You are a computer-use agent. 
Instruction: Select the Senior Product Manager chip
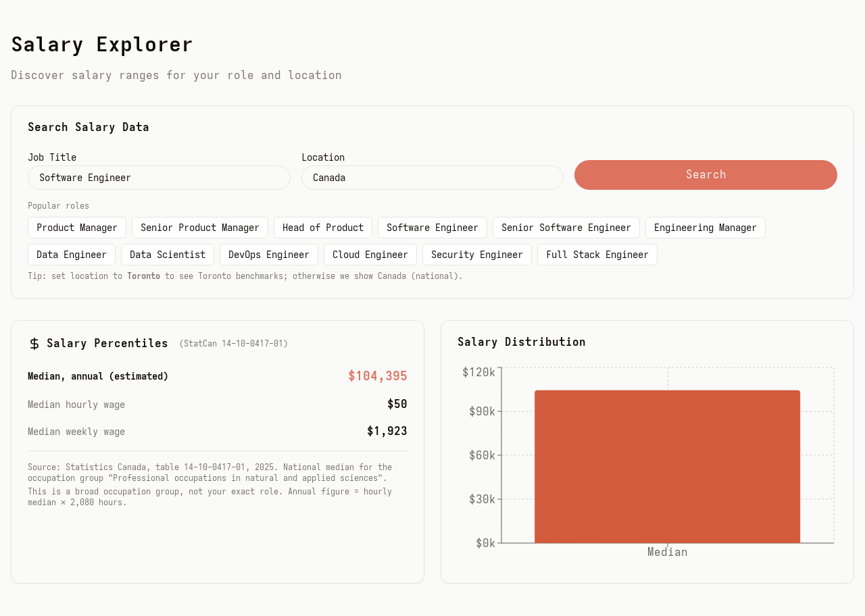pyautogui.click(x=200, y=228)
